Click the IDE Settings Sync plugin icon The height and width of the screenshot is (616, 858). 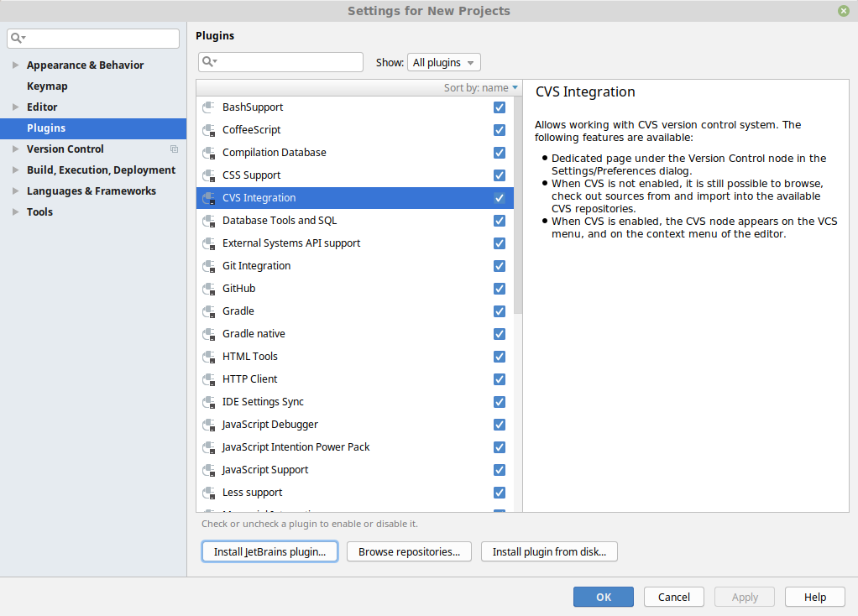point(208,402)
